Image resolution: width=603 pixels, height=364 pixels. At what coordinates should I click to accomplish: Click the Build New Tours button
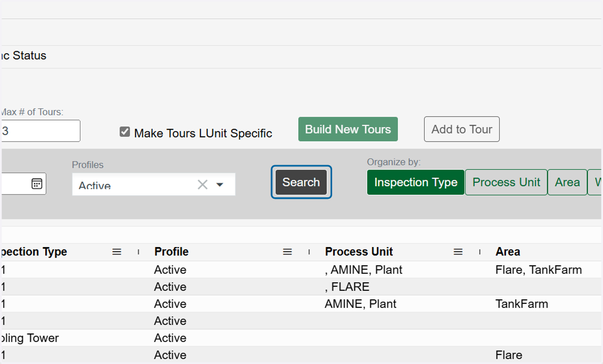(348, 129)
